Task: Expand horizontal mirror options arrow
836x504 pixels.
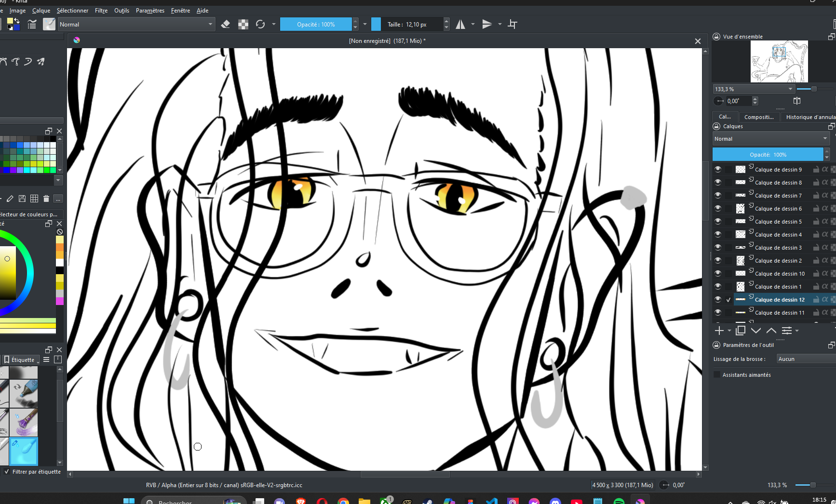Action: tap(473, 24)
